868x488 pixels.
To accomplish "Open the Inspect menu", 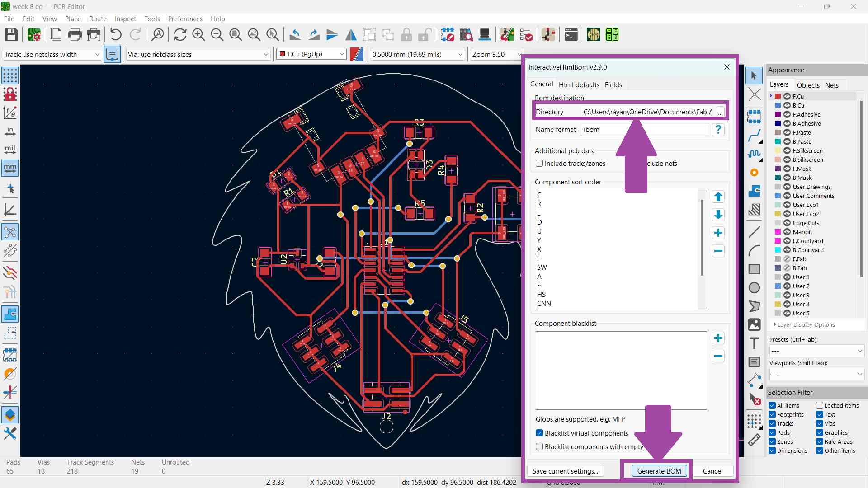I will click(125, 19).
